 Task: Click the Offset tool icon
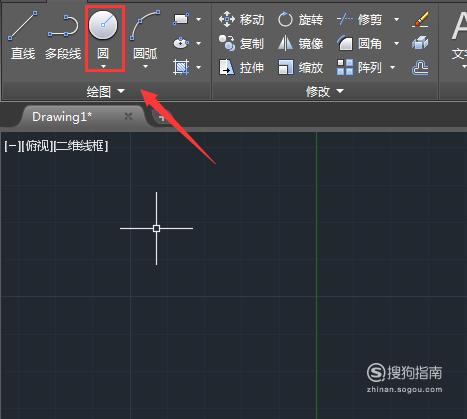coord(420,68)
